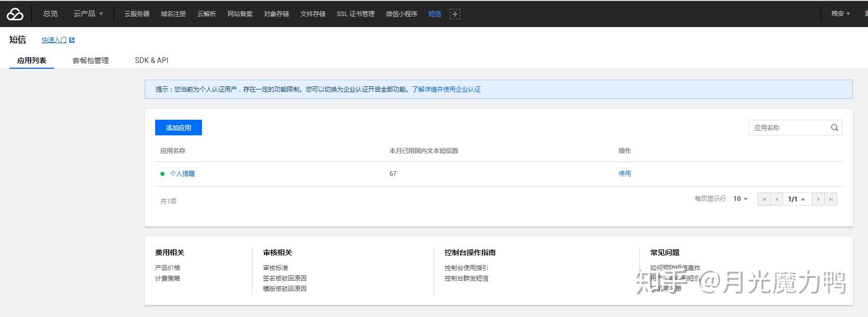This screenshot has height=317, width=868.
Task: Open the 1/1 page selector
Action: coord(797,199)
